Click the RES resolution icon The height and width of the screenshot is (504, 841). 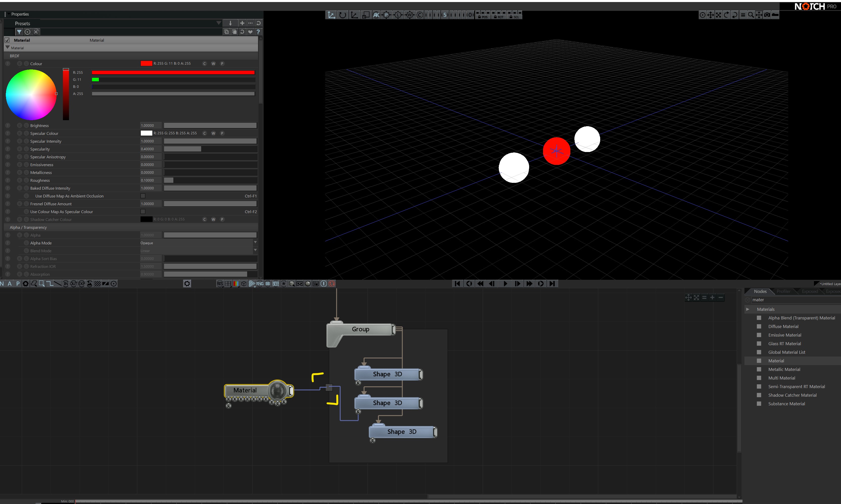click(x=220, y=284)
